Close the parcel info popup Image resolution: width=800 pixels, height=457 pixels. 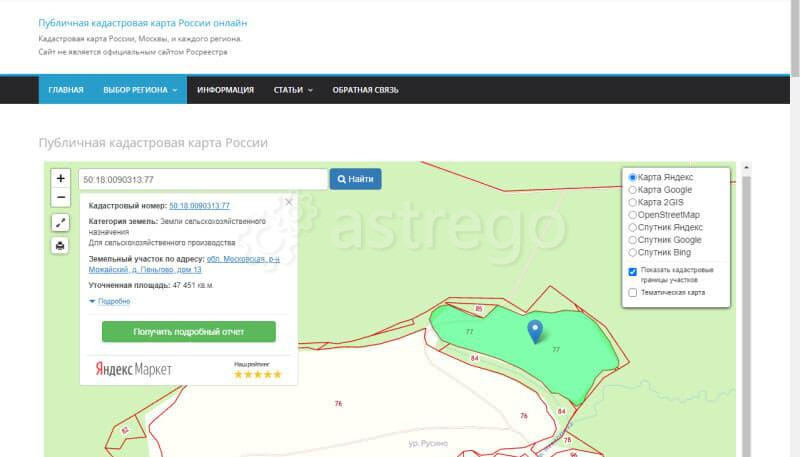(289, 202)
